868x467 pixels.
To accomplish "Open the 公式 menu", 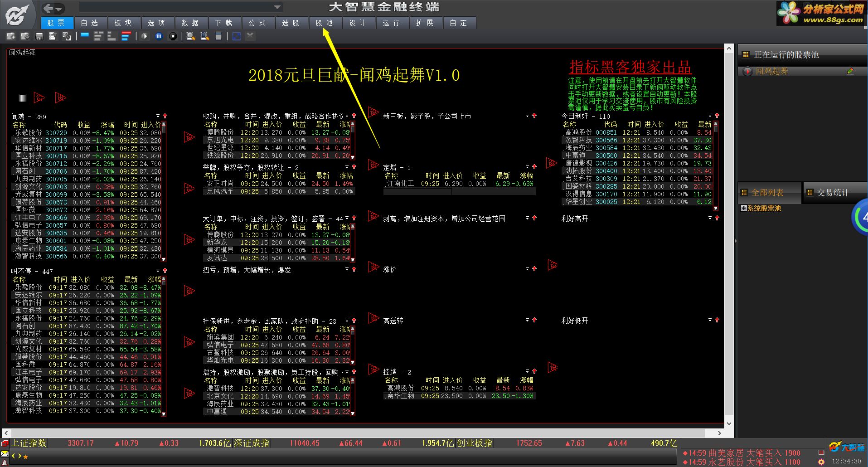I will [258, 23].
